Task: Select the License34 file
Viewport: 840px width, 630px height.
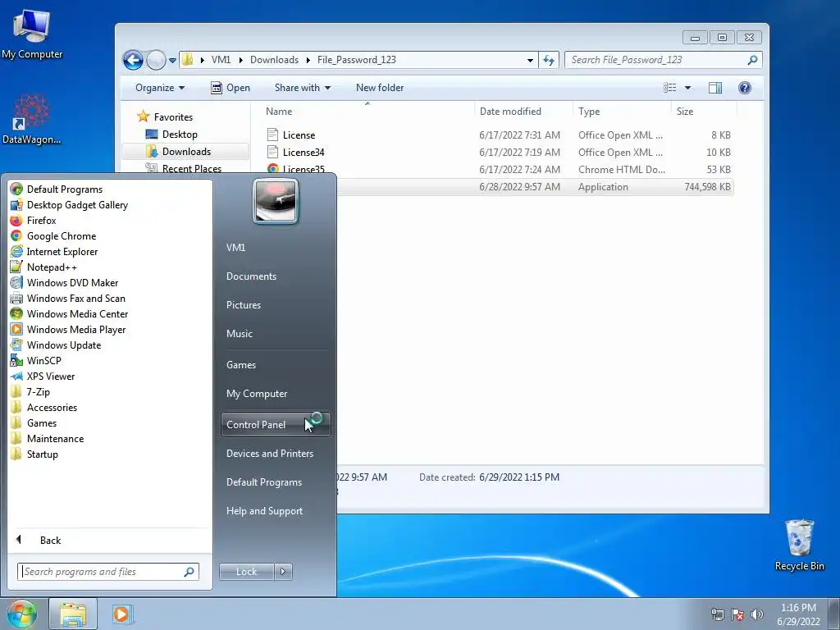Action: coord(304,152)
